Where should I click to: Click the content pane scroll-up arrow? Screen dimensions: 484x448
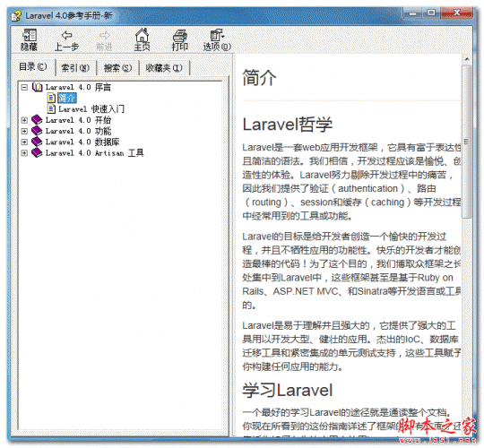(x=466, y=58)
